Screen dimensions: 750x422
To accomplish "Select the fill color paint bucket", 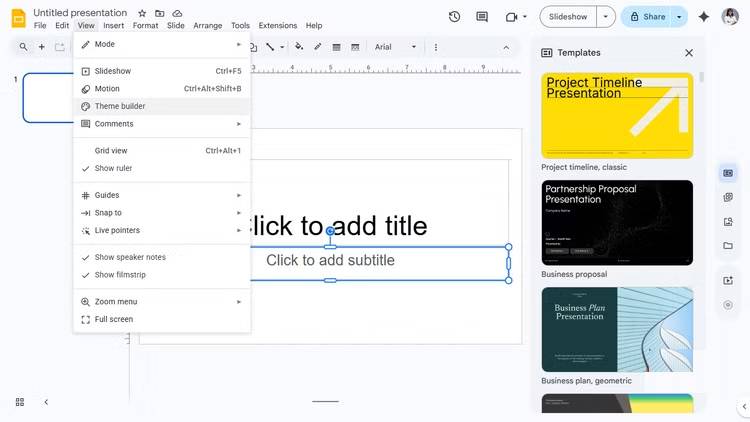I will (299, 47).
